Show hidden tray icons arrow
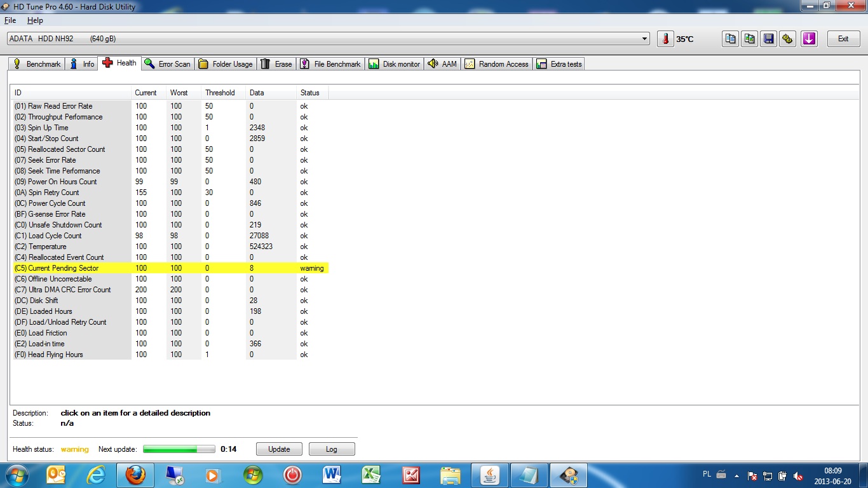The height and width of the screenshot is (488, 868). click(x=737, y=475)
